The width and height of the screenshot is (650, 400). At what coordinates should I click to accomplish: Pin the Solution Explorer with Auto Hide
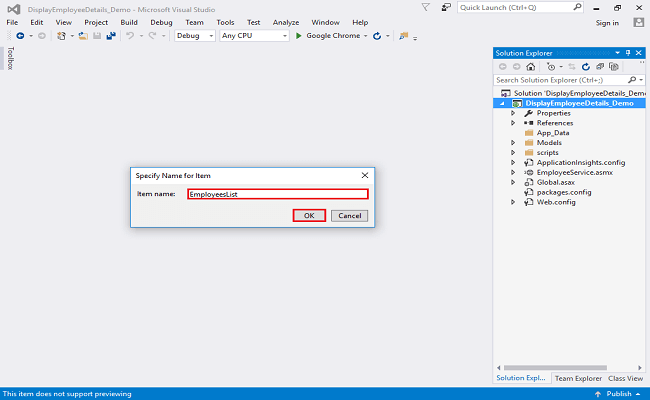(x=628, y=53)
